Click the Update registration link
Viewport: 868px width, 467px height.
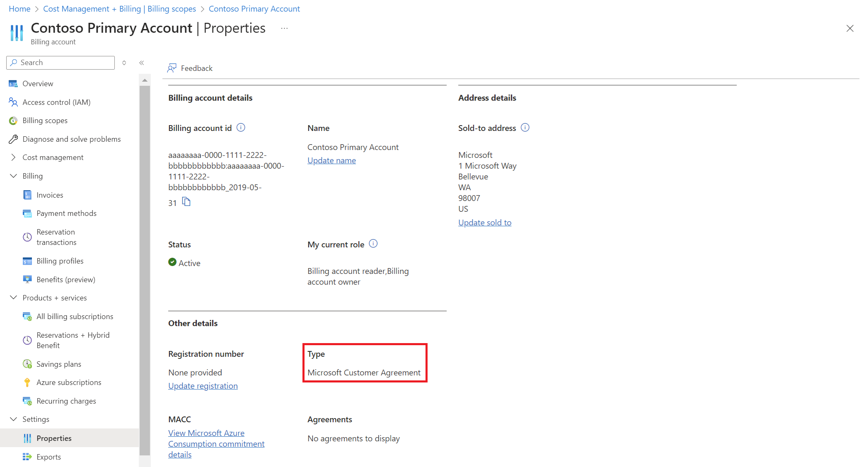tap(203, 386)
